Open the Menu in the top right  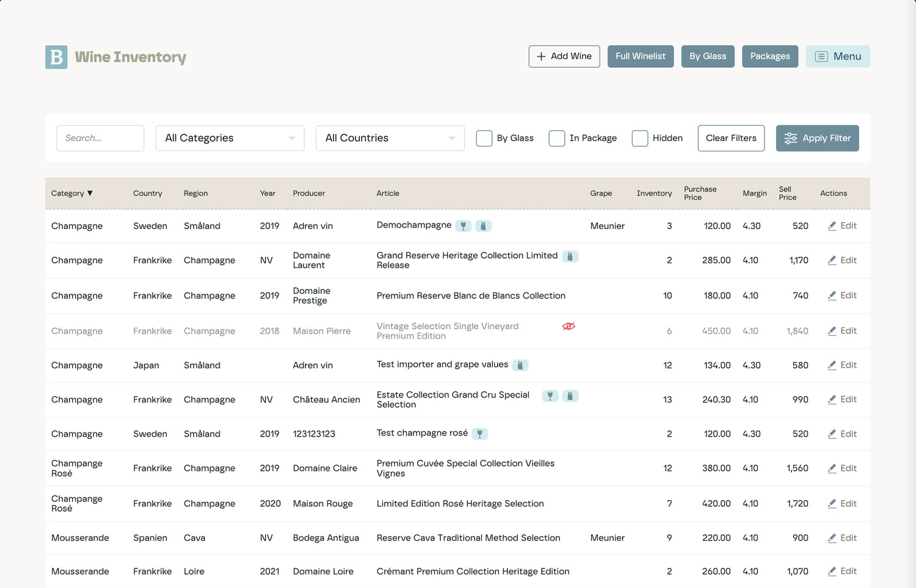point(837,57)
